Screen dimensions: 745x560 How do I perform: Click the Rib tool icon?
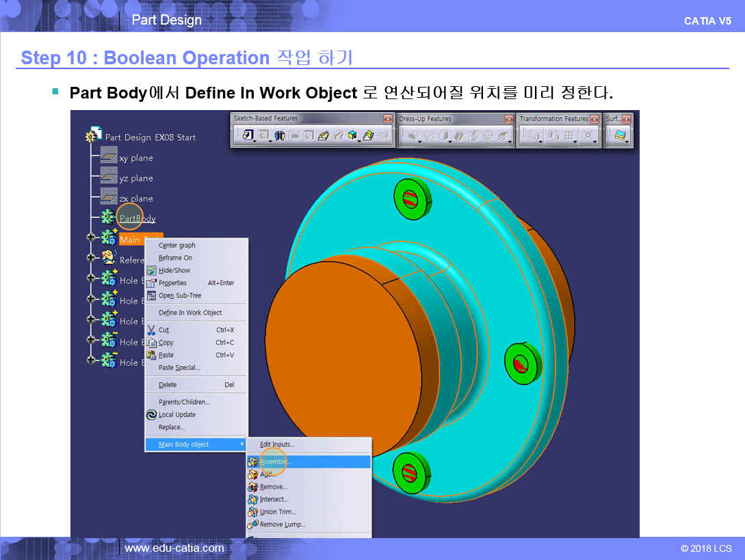tap(324, 136)
